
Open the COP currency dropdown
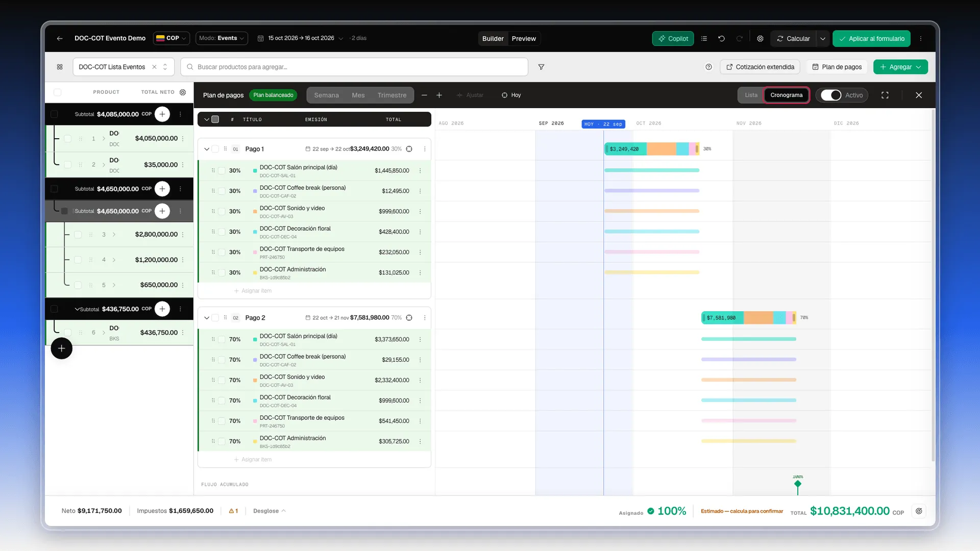point(171,38)
